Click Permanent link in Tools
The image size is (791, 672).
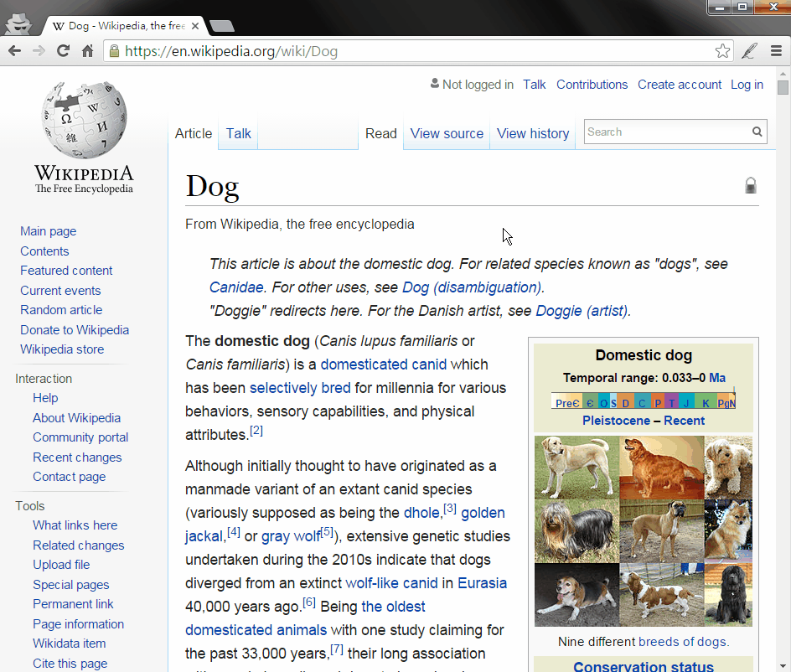pos(73,604)
